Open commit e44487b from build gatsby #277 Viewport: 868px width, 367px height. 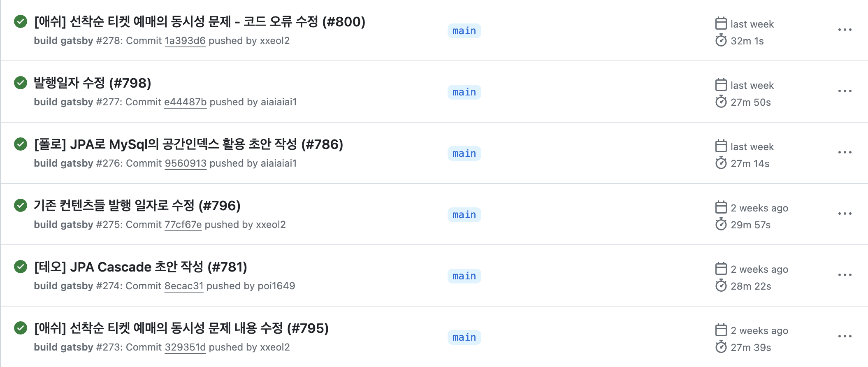pos(186,102)
